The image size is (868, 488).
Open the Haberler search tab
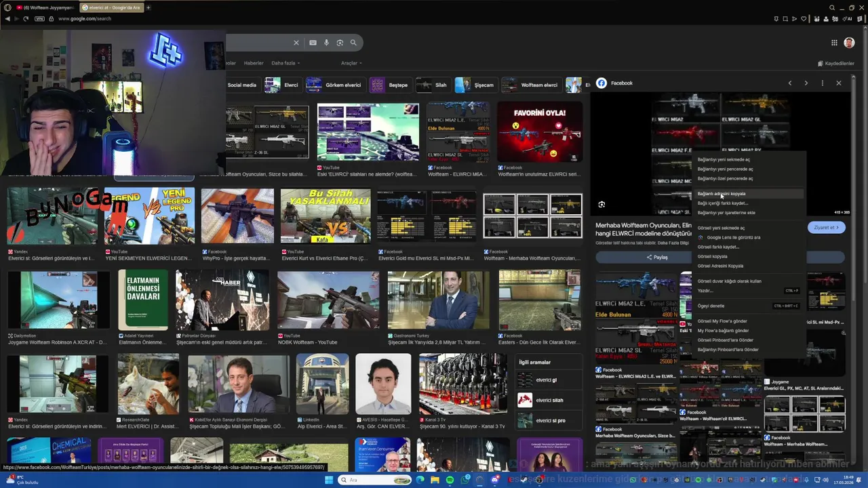[x=254, y=63]
